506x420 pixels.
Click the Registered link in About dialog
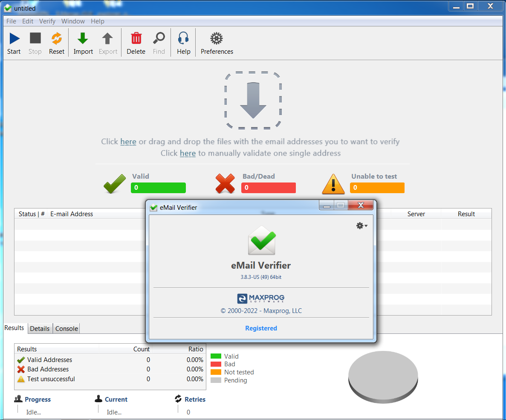(261, 328)
